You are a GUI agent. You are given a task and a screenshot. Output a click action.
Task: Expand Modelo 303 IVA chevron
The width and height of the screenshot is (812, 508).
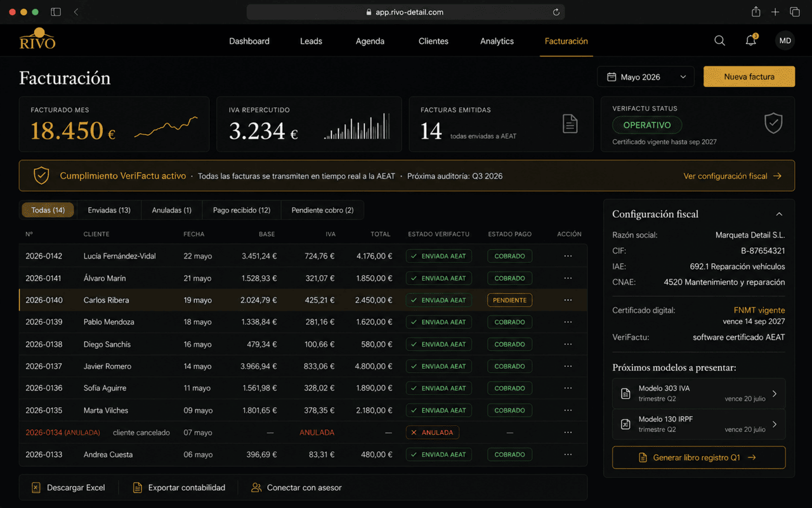click(x=775, y=394)
